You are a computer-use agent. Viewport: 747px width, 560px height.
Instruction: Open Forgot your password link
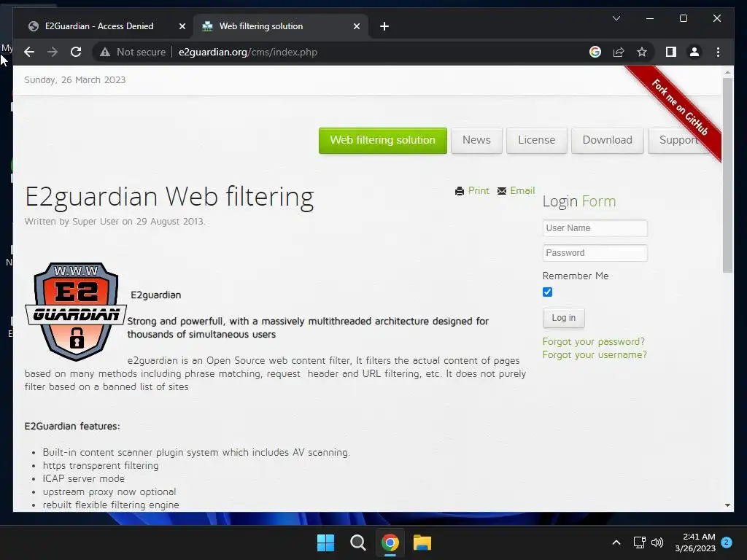pyautogui.click(x=593, y=341)
